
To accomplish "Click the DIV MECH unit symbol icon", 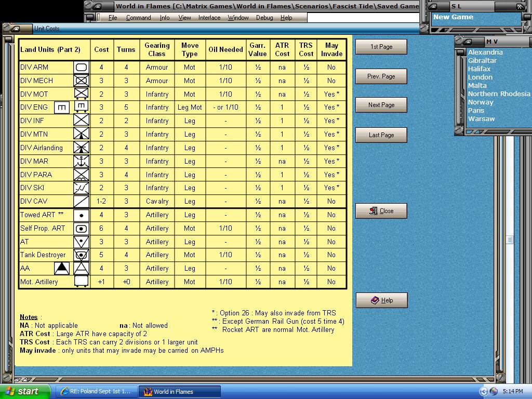I will [x=82, y=81].
